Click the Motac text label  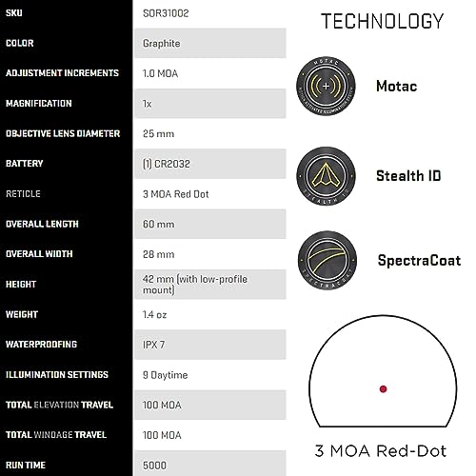coord(397,87)
